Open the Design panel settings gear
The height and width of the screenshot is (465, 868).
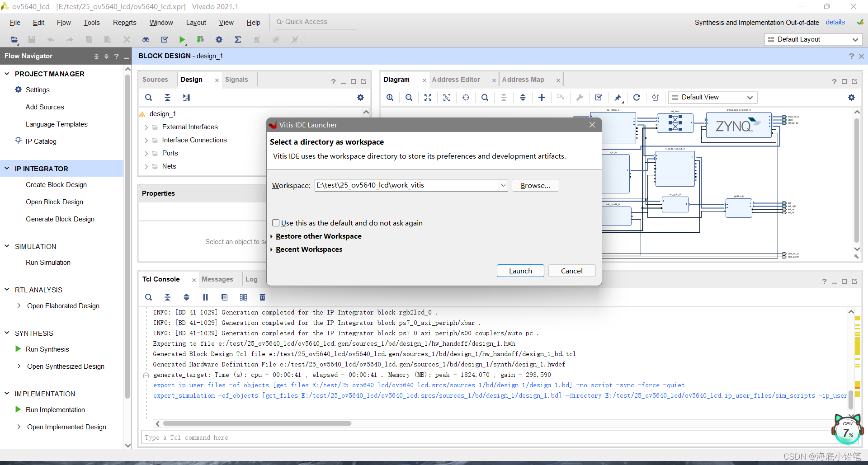360,97
